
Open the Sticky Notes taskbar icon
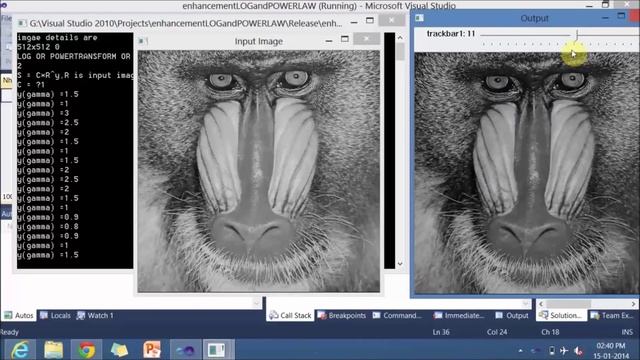coord(119,350)
